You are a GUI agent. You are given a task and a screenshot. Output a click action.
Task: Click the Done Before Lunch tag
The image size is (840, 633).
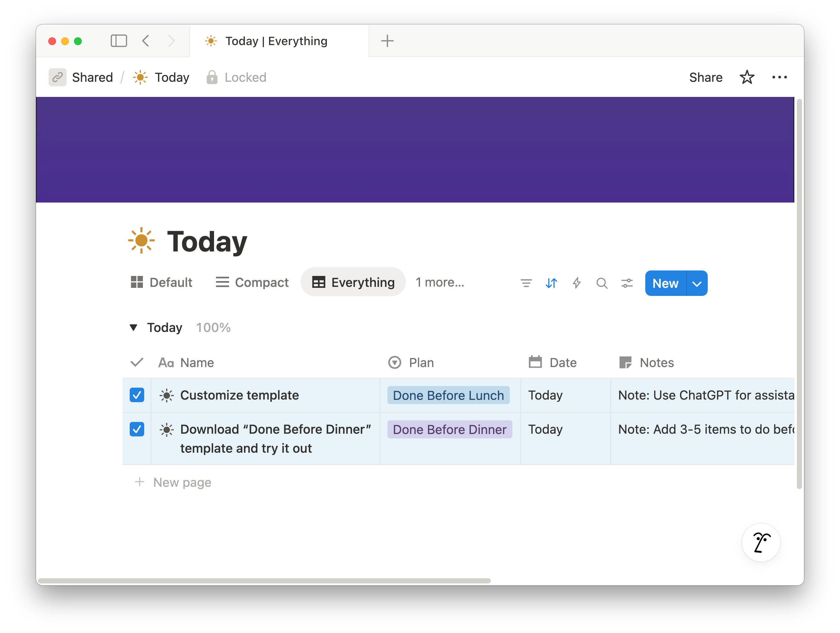(x=448, y=395)
